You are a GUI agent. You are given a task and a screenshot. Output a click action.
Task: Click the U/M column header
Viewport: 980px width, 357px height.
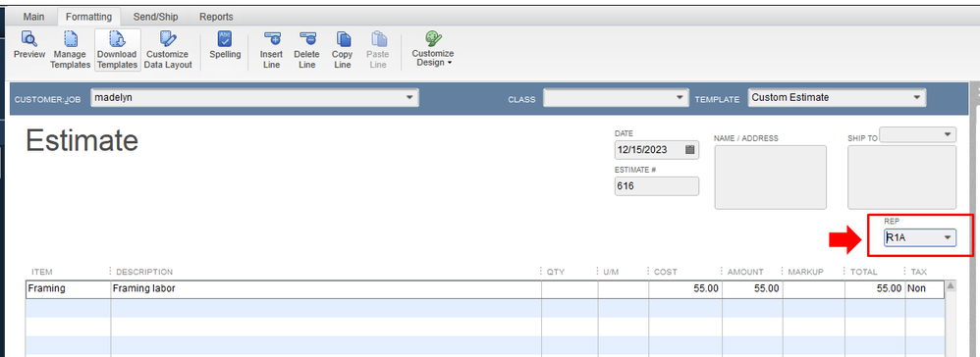pyautogui.click(x=611, y=272)
